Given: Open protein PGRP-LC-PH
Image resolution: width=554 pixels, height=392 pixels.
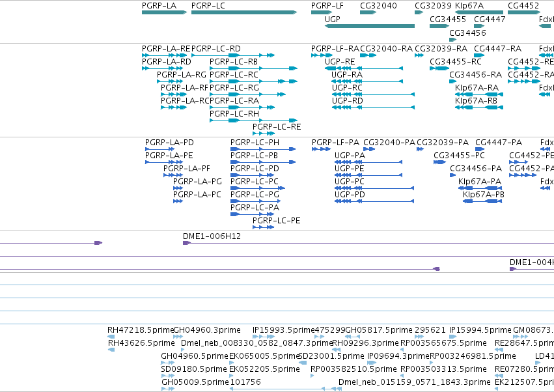Looking at the screenshot, I should pyautogui.click(x=255, y=143).
